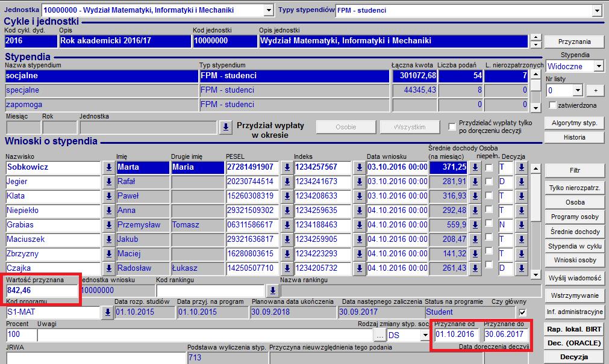Viewport: 609px width, 364px height.
Task: Check Osoba niepełn. box in Klata row
Action: click(x=489, y=196)
